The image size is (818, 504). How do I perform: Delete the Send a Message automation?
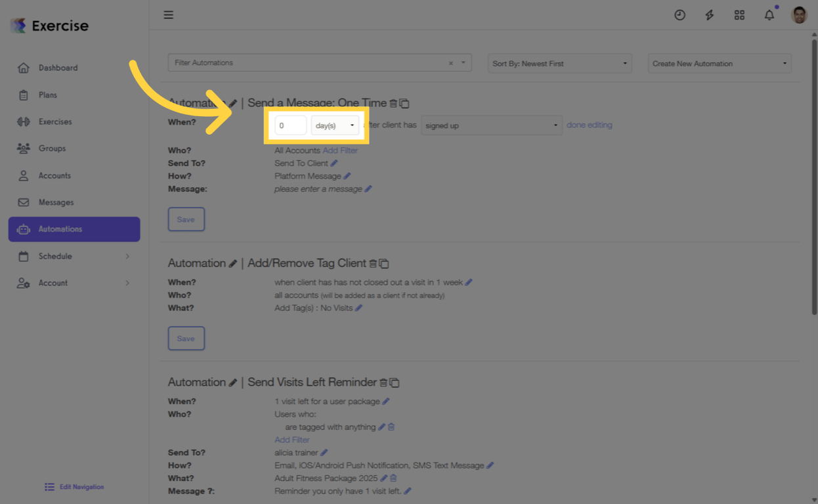point(393,103)
